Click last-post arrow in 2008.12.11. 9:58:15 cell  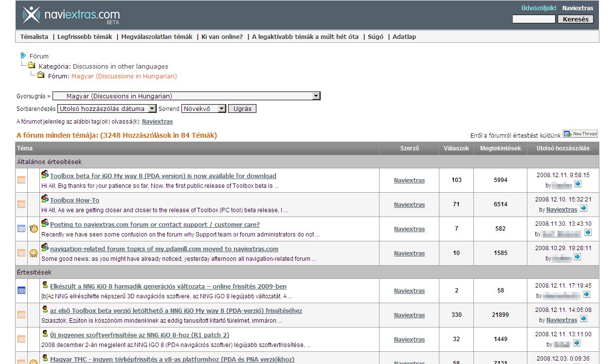[x=578, y=184]
